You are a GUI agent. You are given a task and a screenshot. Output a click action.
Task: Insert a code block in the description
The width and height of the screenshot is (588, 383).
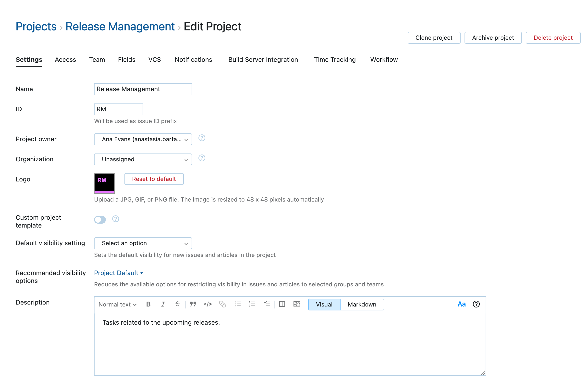208,304
